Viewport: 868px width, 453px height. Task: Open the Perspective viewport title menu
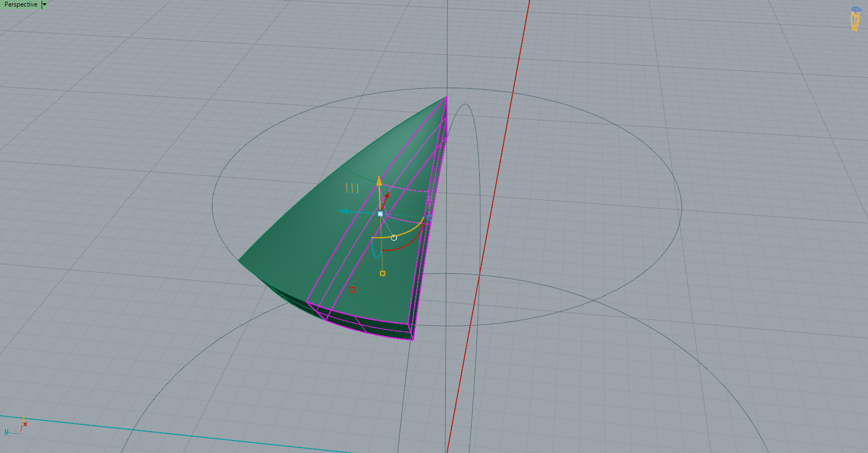coord(21,4)
